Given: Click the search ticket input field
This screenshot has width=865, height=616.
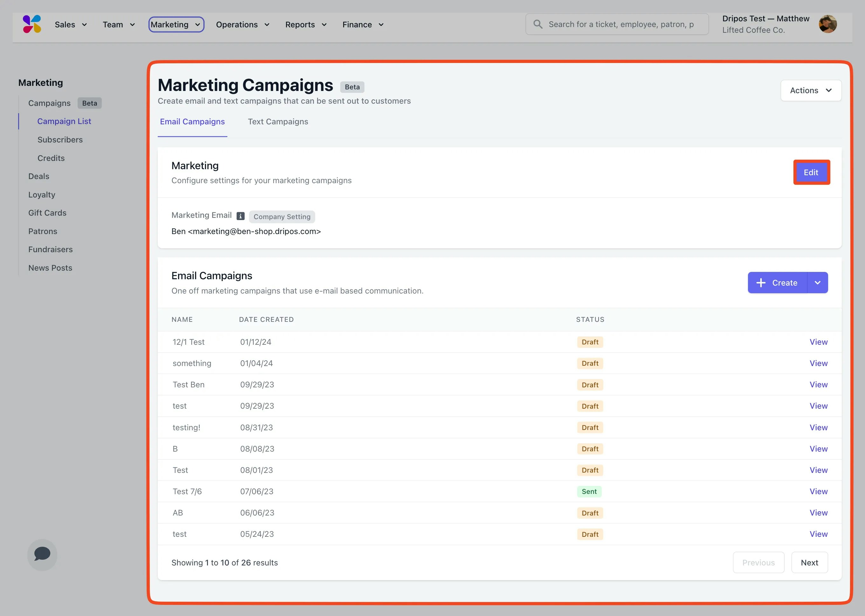Looking at the screenshot, I should pos(622,24).
